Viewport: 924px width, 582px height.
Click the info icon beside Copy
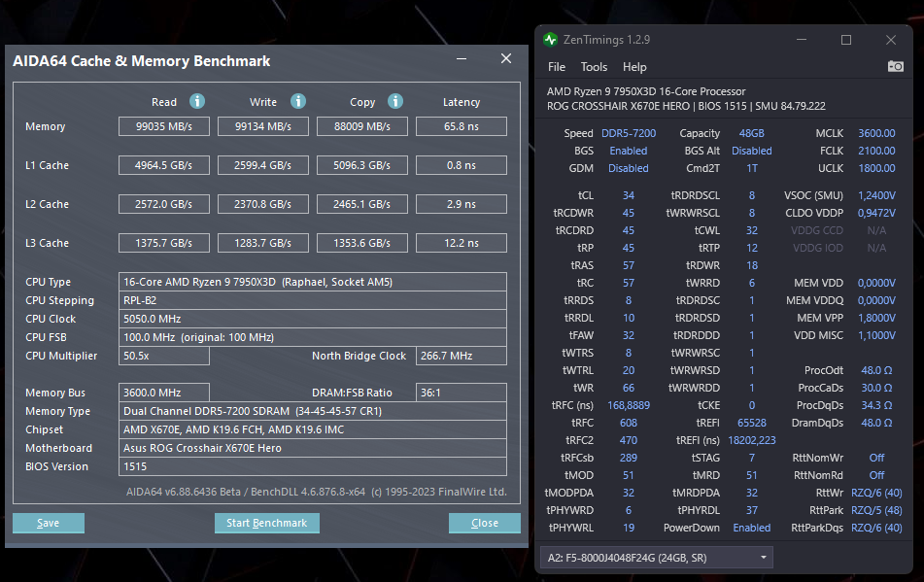(x=395, y=101)
